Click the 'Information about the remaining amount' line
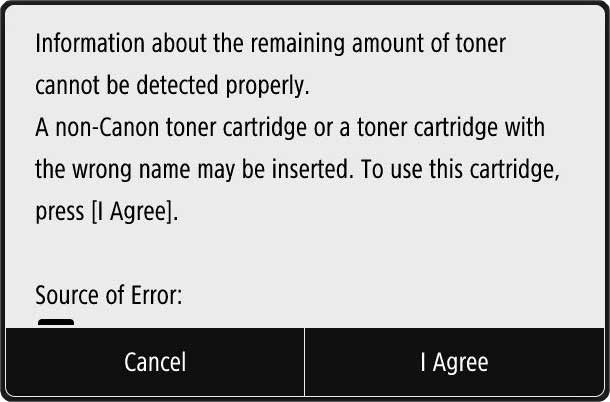The width and height of the screenshot is (610, 402). tap(270, 45)
